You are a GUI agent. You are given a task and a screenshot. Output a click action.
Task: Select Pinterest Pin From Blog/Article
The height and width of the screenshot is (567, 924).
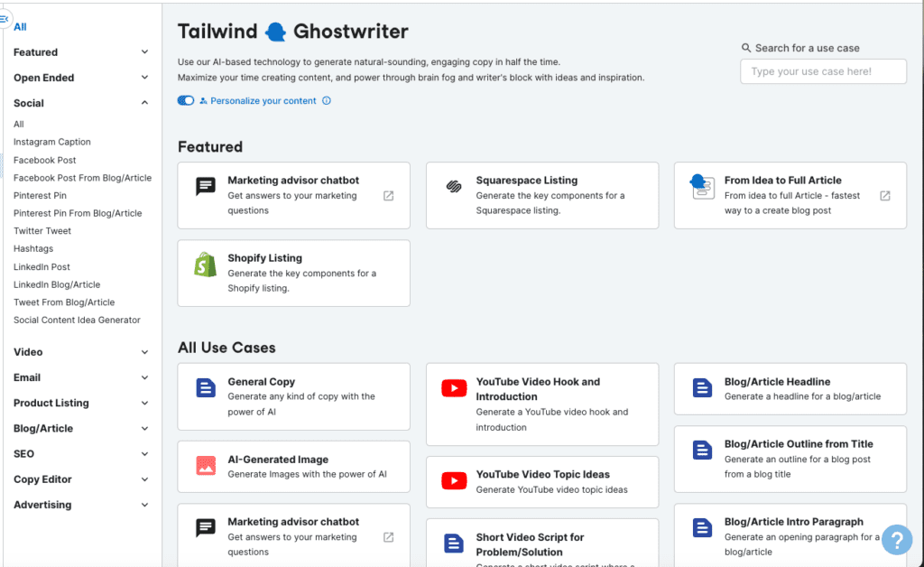pos(78,213)
